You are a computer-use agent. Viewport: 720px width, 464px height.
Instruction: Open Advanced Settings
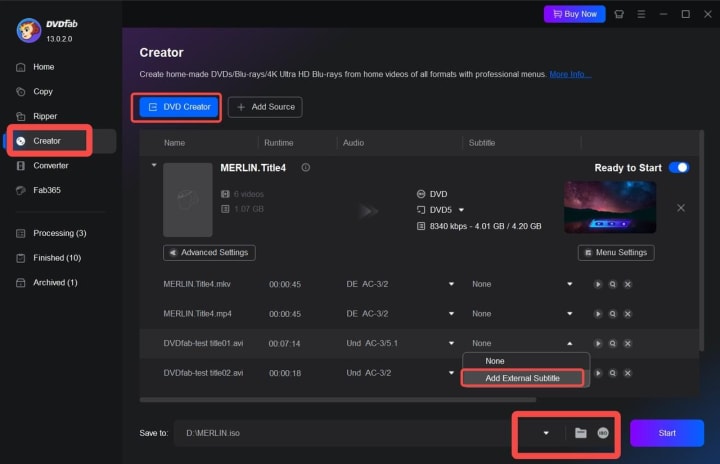click(x=209, y=253)
